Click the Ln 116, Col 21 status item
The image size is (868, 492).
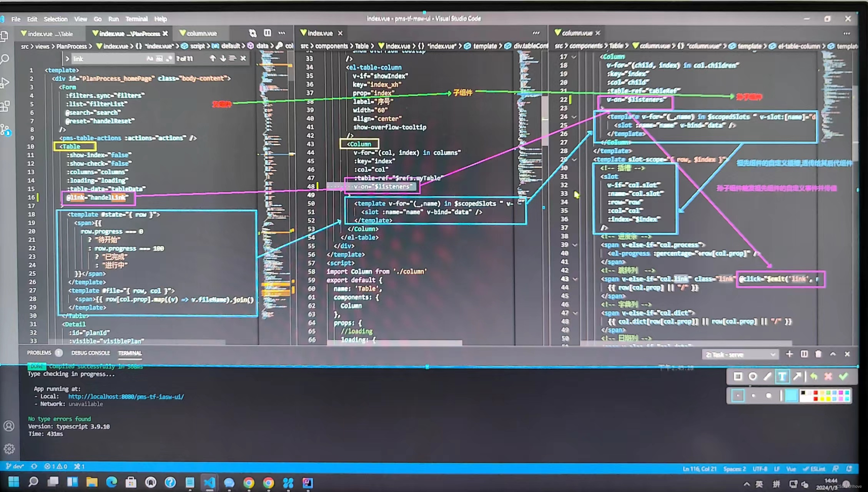coord(699,469)
